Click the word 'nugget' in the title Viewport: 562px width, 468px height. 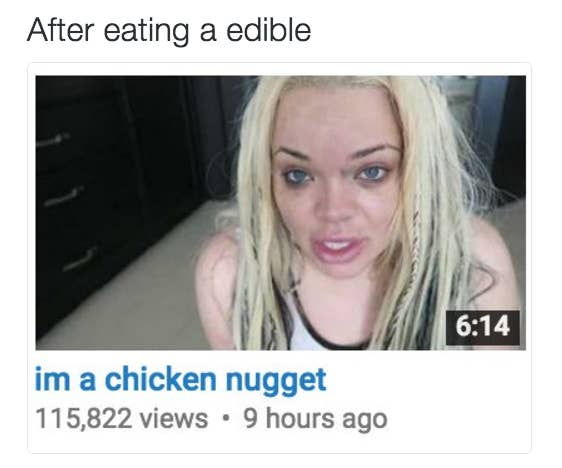[x=276, y=382]
